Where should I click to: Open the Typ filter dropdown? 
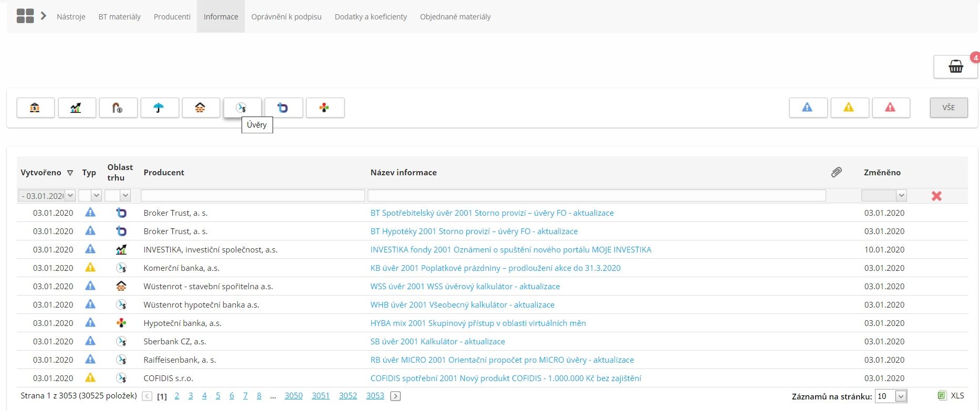(x=96, y=196)
